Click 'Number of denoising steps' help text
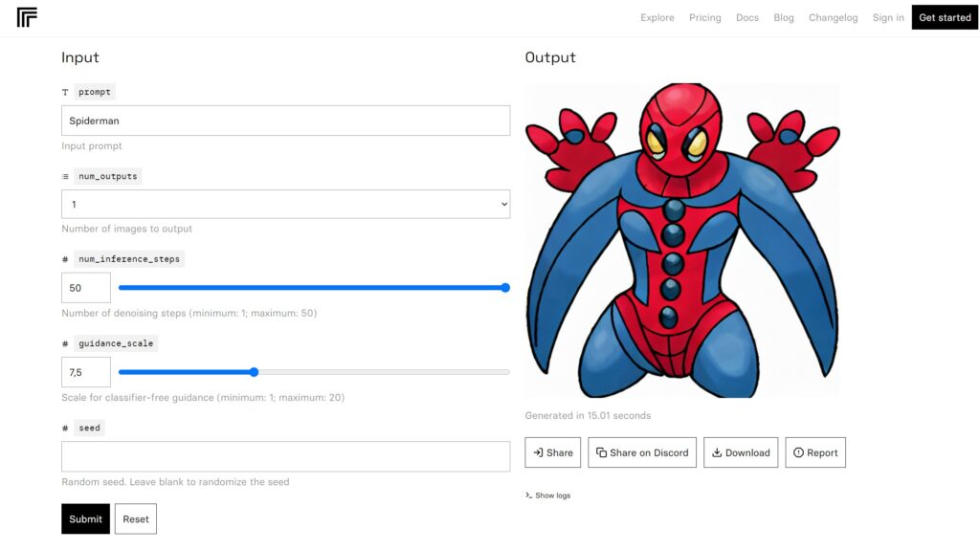 pos(189,313)
